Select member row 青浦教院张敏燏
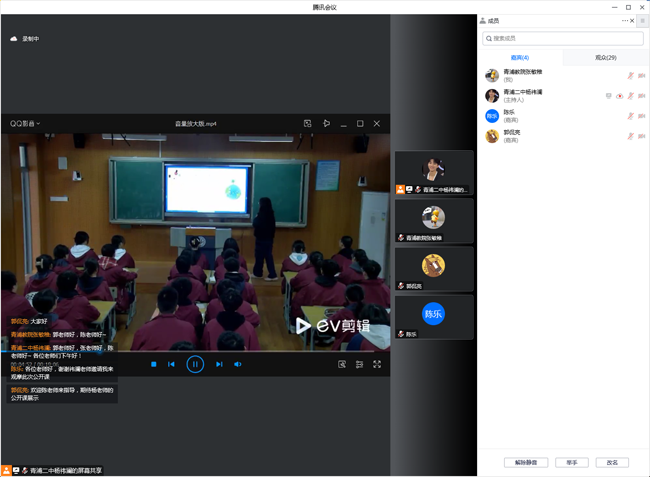 click(564, 75)
